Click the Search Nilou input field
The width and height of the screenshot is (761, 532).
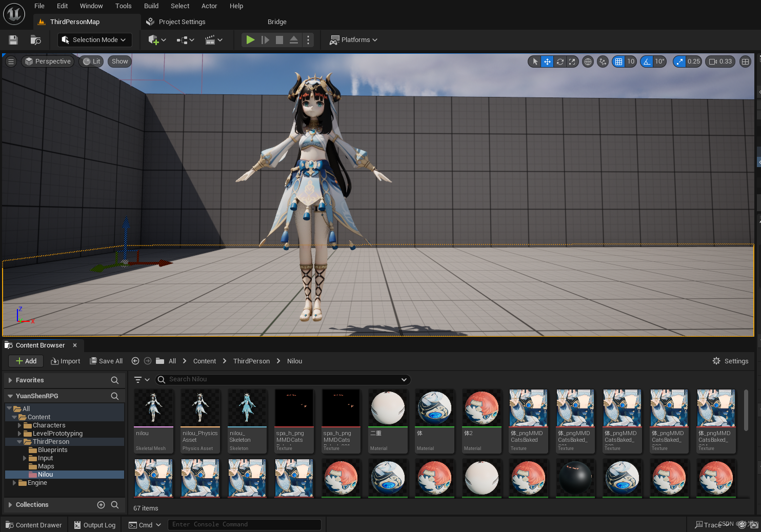pyautogui.click(x=283, y=380)
